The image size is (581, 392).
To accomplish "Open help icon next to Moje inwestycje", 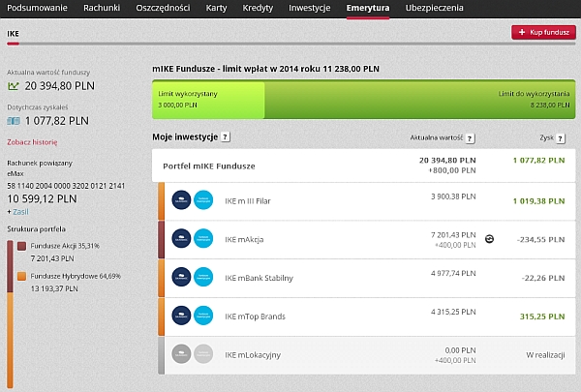I will coord(226,136).
